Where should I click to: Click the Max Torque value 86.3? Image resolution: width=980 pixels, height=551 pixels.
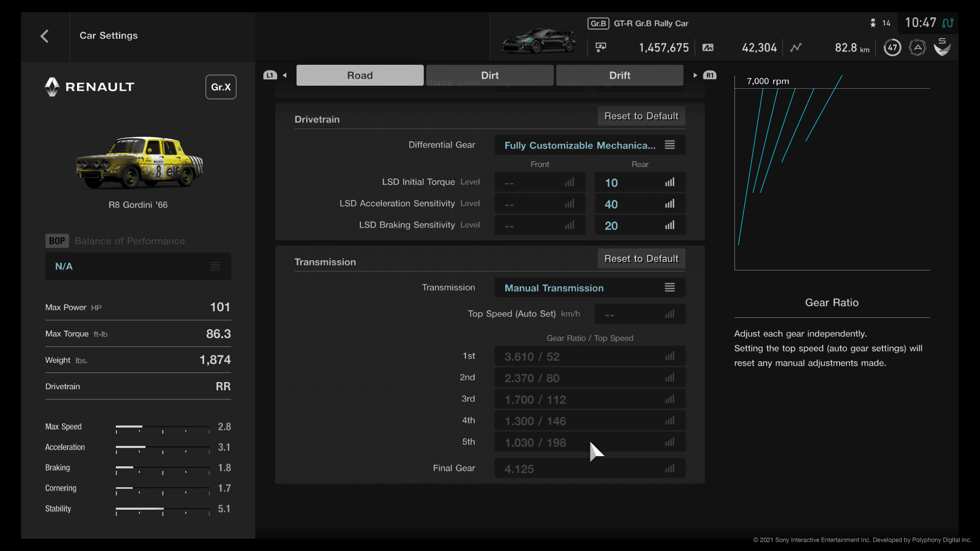pos(218,334)
